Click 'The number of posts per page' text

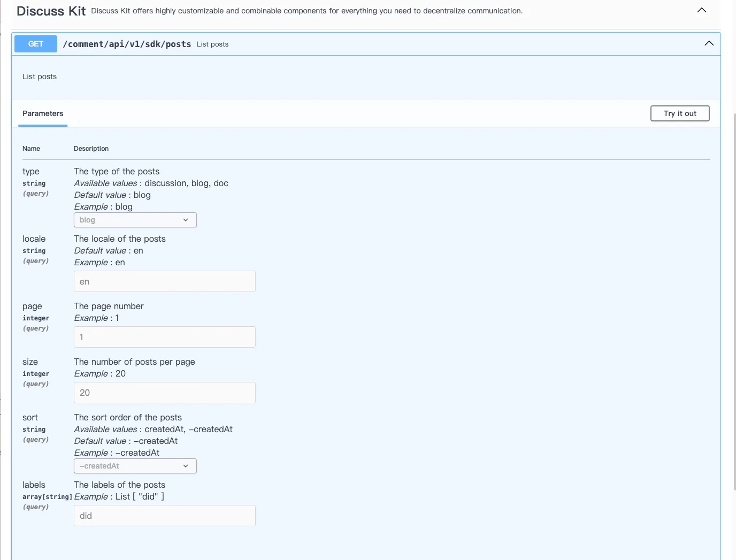pos(134,362)
